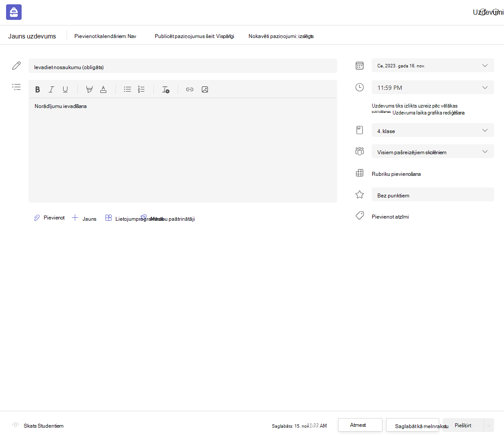
Task: Click the instructions list icon
Action: [x=16, y=87]
